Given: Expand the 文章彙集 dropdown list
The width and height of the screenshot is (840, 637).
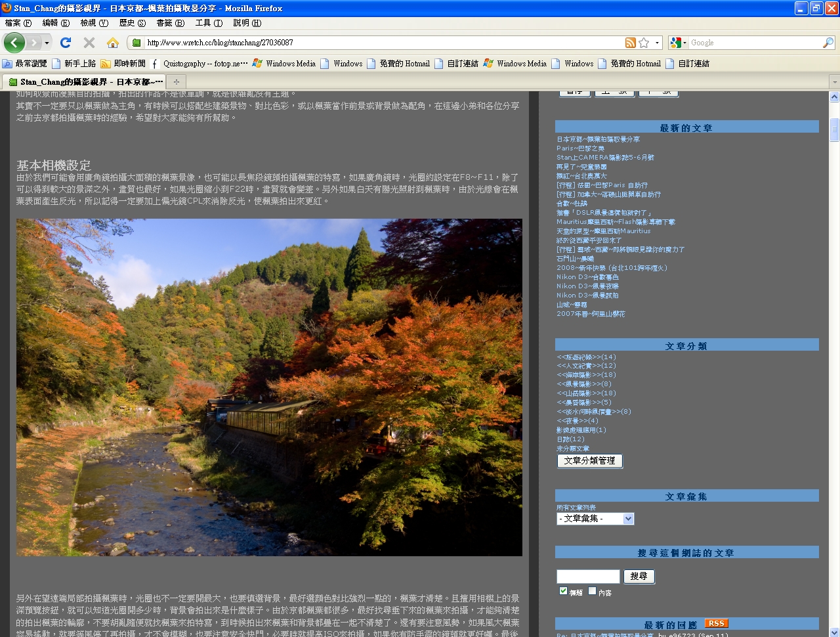Looking at the screenshot, I should 627,519.
